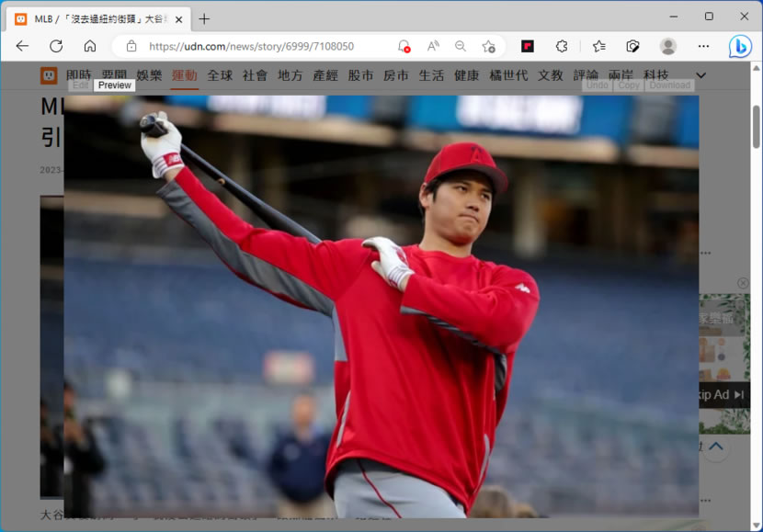
Task: Close the side advertisement
Action: pyautogui.click(x=743, y=283)
